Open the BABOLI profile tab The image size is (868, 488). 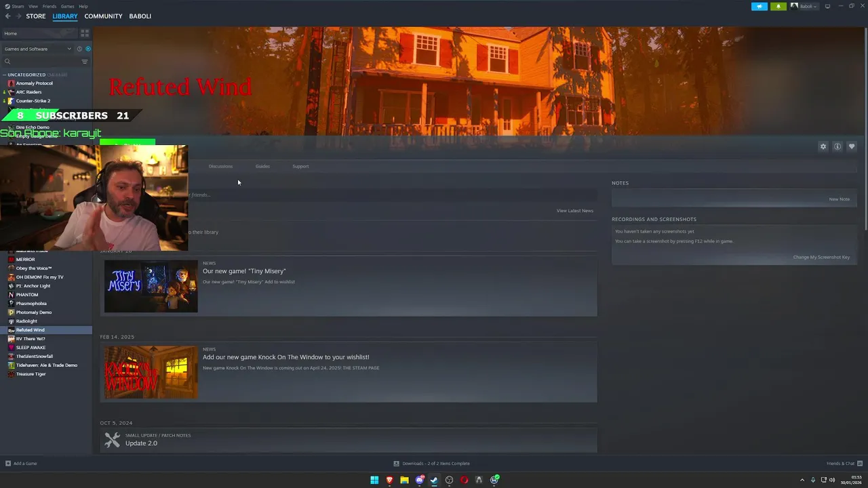pyautogui.click(x=140, y=16)
